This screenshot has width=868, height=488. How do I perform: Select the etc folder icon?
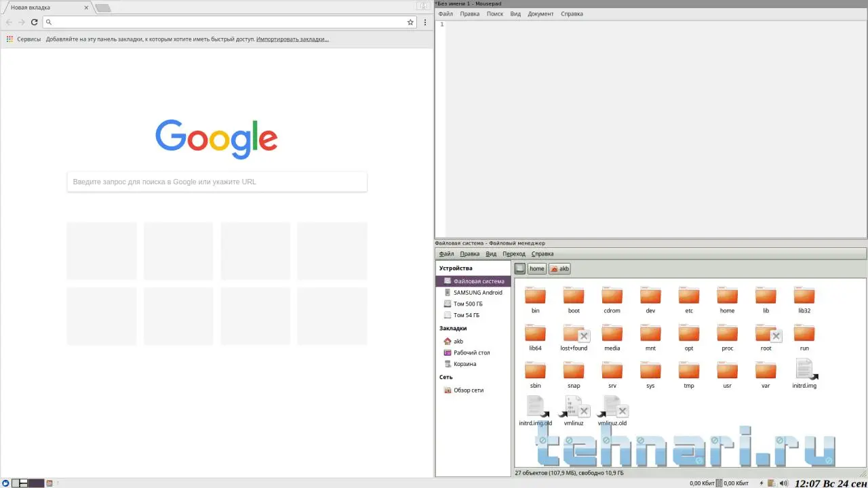click(x=689, y=296)
